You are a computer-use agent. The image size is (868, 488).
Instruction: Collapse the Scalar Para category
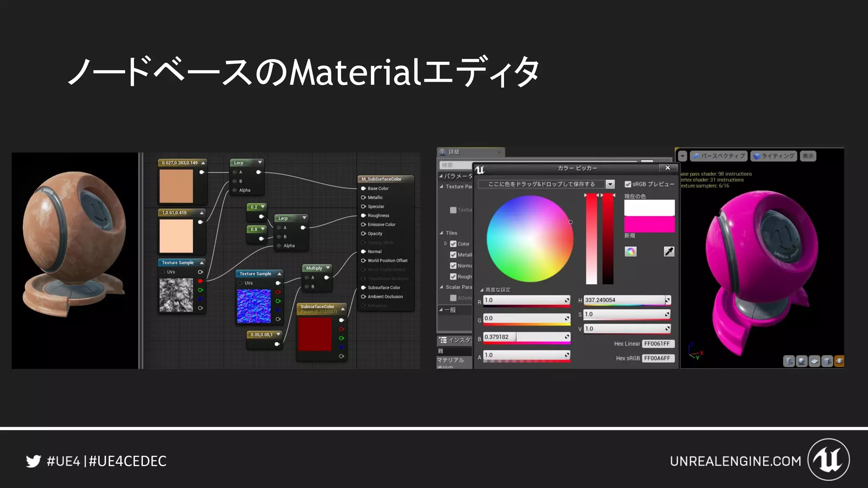tap(441, 287)
